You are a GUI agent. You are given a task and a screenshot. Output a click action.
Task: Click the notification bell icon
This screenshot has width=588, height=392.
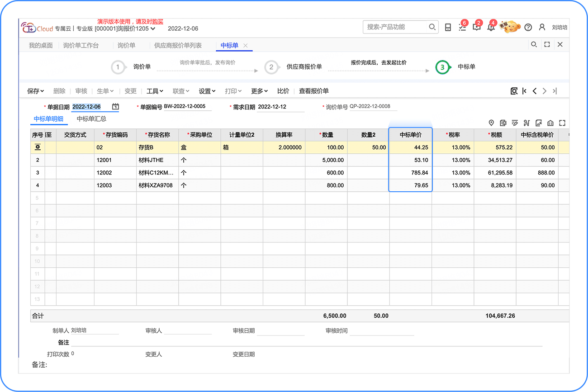(x=491, y=28)
